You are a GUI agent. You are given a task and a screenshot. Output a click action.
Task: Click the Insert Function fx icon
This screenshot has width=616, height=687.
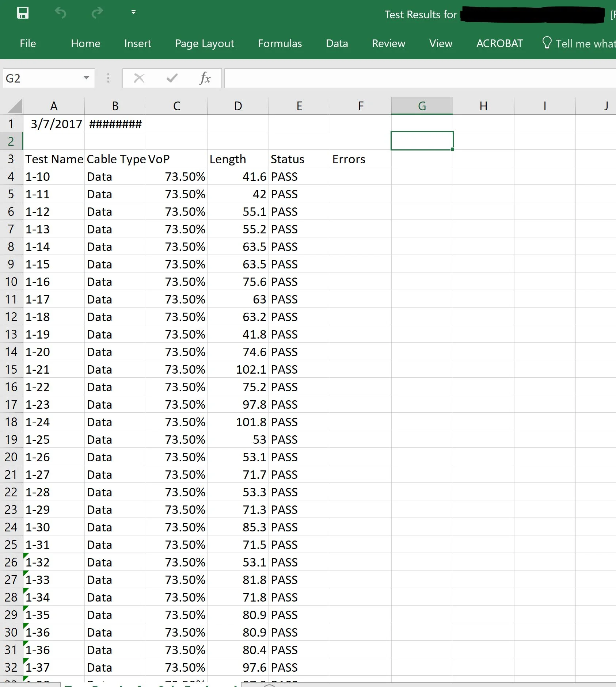click(x=205, y=78)
